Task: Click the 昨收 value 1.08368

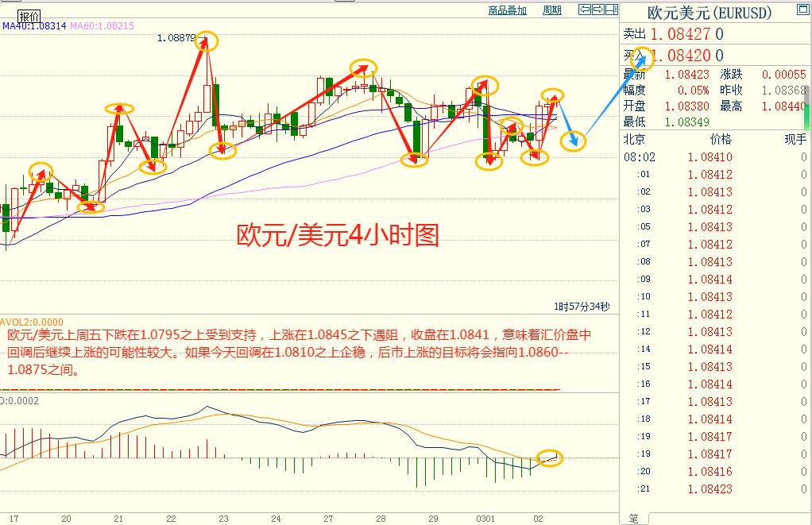Action: (783, 91)
